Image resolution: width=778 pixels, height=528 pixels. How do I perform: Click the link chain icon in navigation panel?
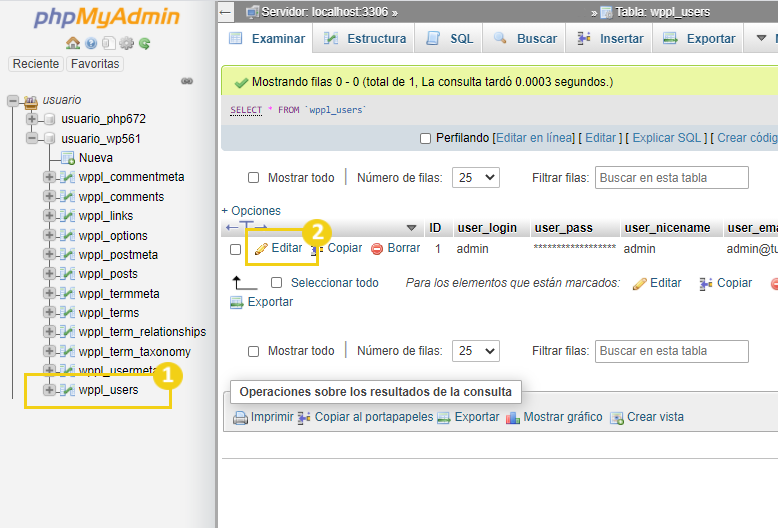click(x=187, y=81)
